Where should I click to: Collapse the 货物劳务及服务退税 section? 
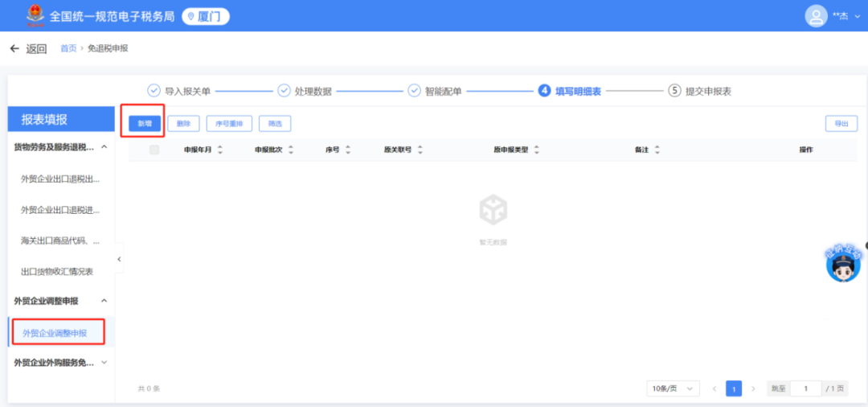[104, 147]
